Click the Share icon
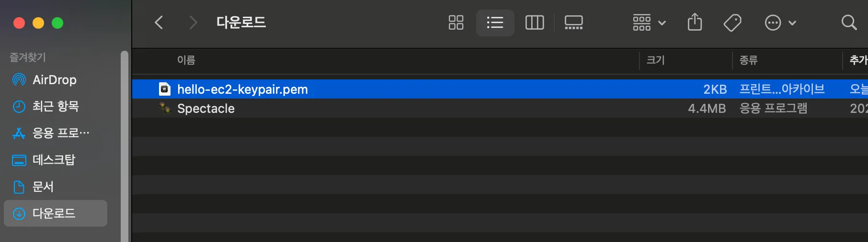 tap(695, 22)
